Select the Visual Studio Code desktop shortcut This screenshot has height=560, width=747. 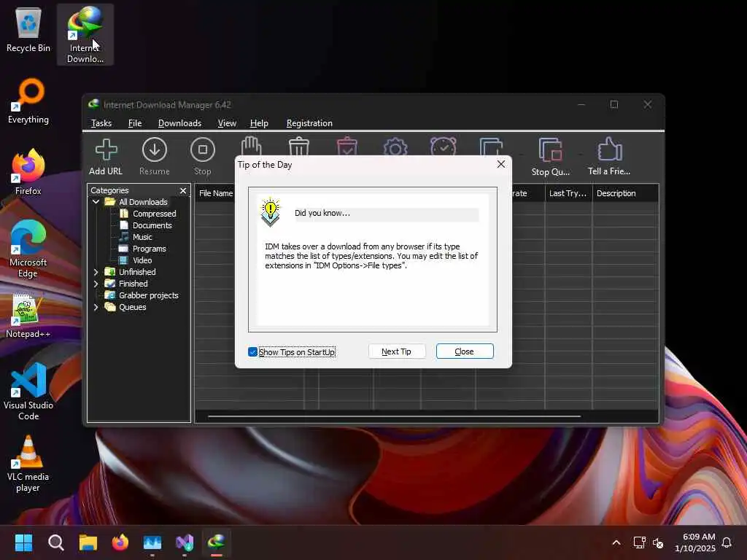pyautogui.click(x=28, y=392)
